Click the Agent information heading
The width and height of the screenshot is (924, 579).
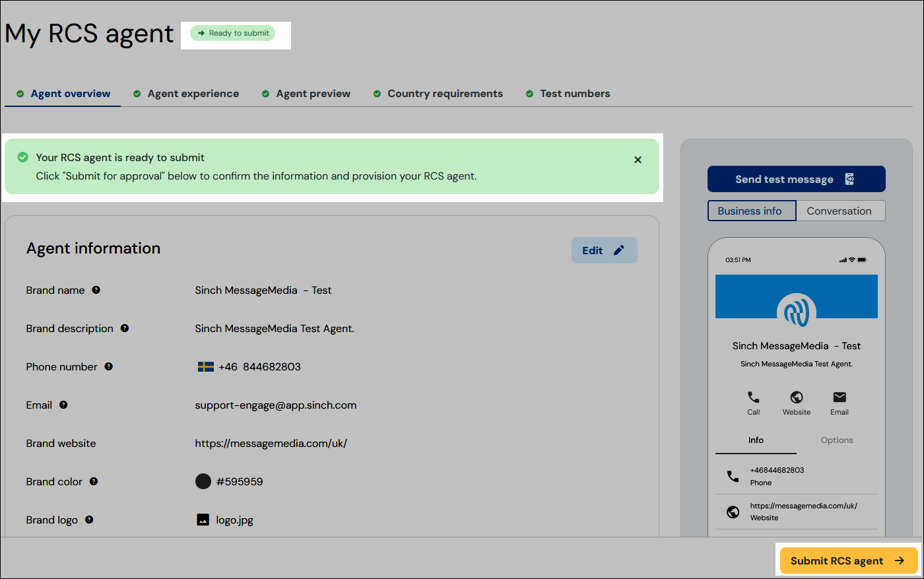[93, 248]
